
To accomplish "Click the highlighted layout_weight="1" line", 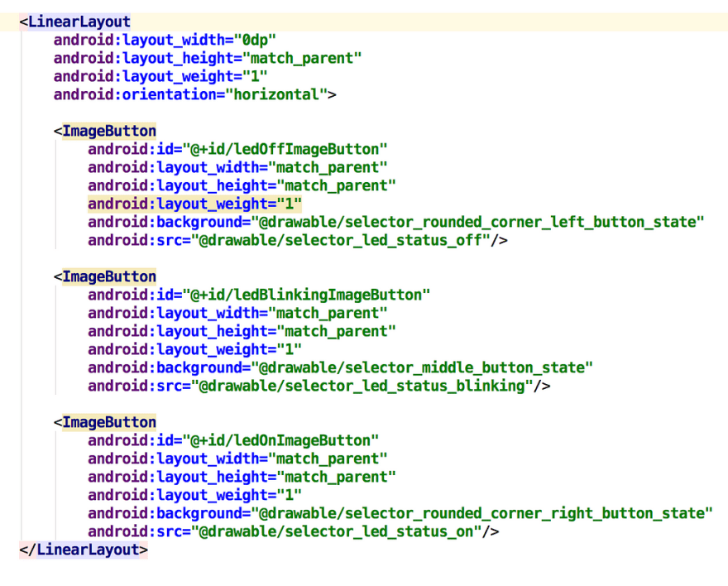I will pos(195,204).
